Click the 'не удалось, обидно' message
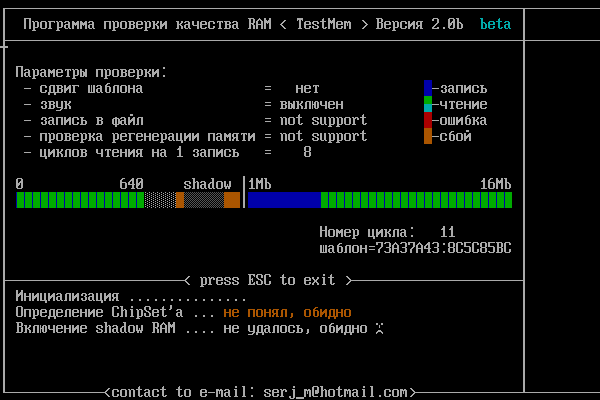 coord(295,328)
